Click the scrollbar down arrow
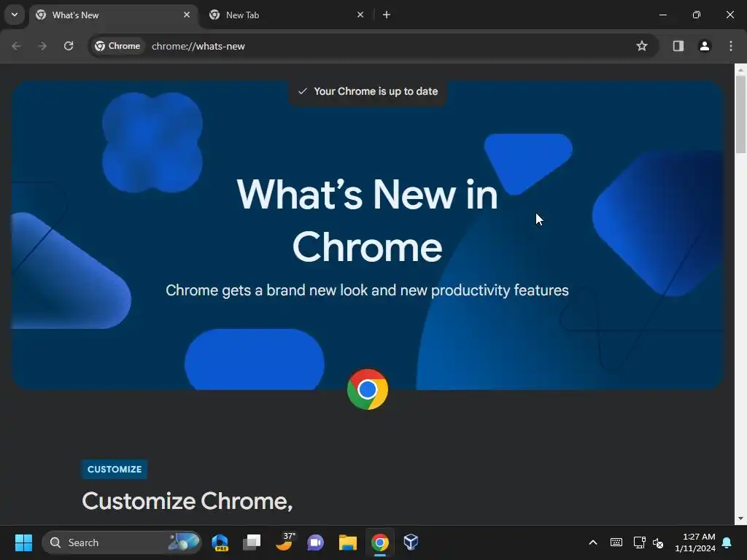Screen dimensions: 747x560 [740, 518]
